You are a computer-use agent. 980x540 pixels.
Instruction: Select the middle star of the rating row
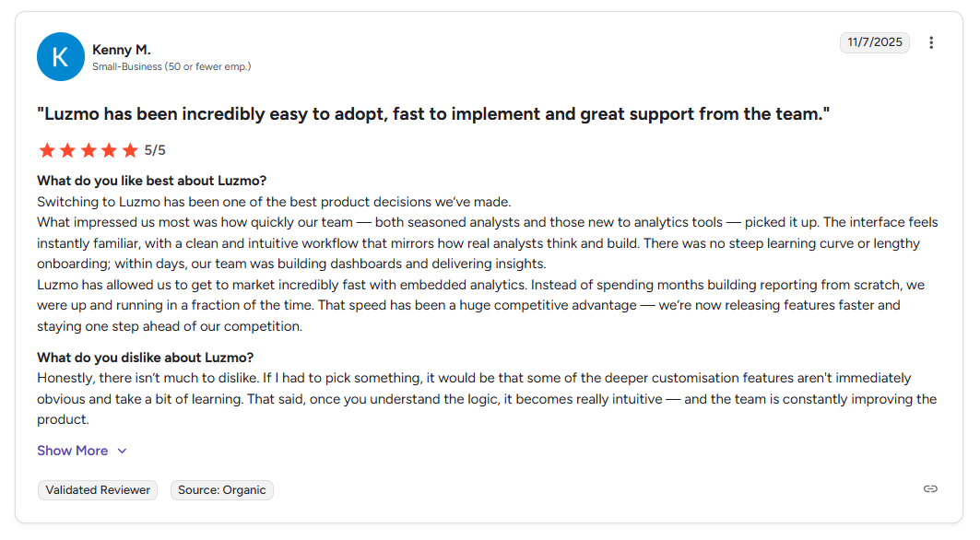point(89,149)
